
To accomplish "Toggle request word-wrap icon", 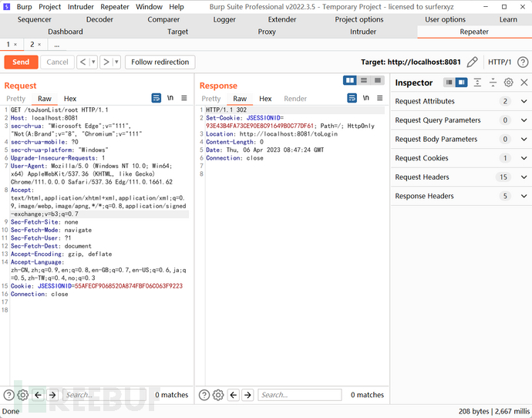I will 156,98.
